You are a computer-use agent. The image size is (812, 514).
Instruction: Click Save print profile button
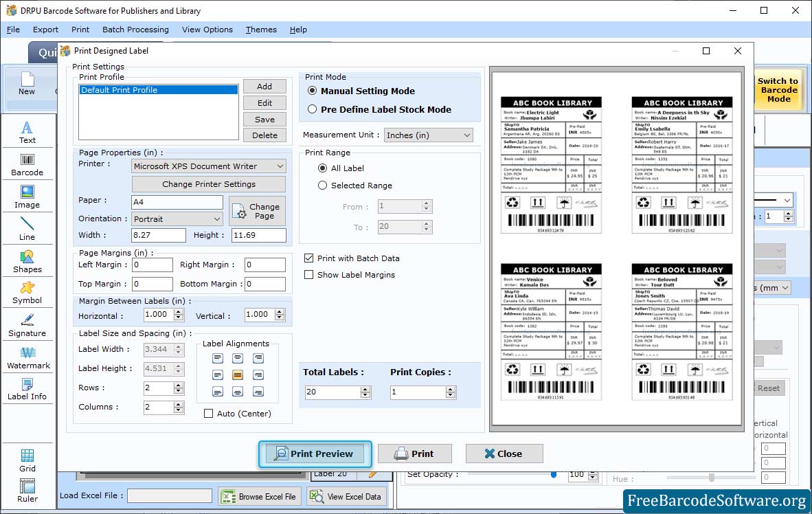tap(264, 119)
